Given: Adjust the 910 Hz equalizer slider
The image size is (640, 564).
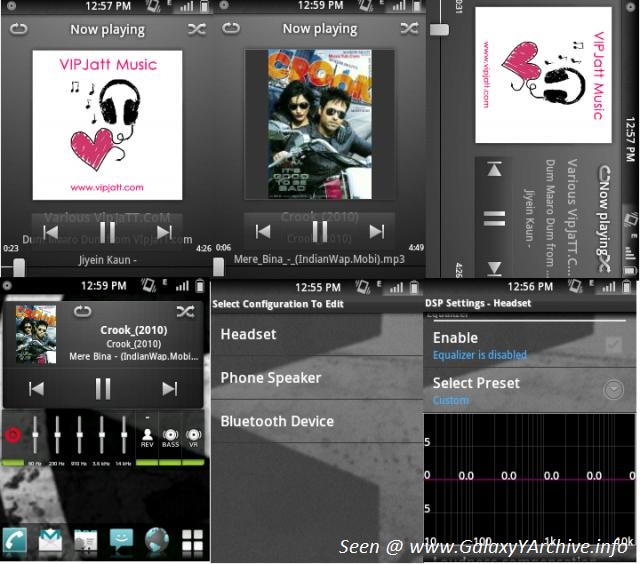Looking at the screenshot, I should point(80,435).
